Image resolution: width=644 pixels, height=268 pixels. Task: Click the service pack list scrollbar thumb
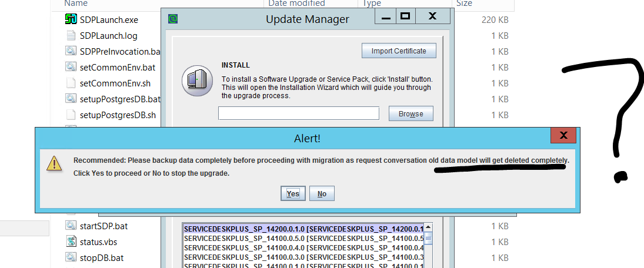click(428, 238)
